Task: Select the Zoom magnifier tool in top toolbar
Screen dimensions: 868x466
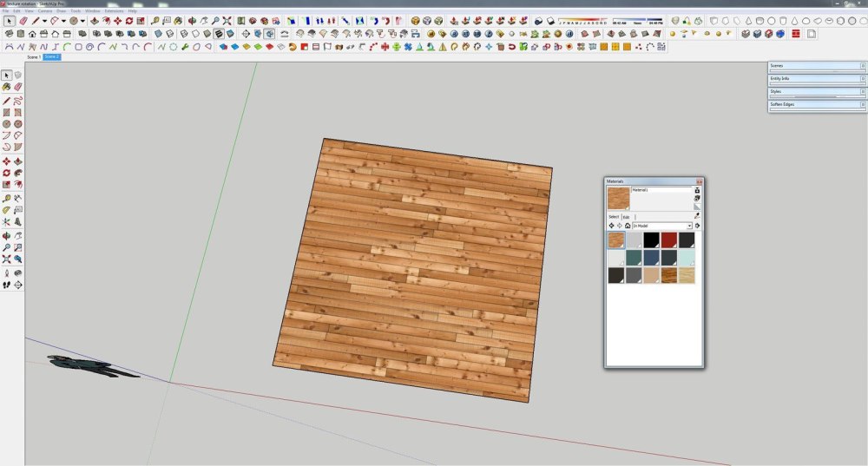Action: pyautogui.click(x=215, y=21)
